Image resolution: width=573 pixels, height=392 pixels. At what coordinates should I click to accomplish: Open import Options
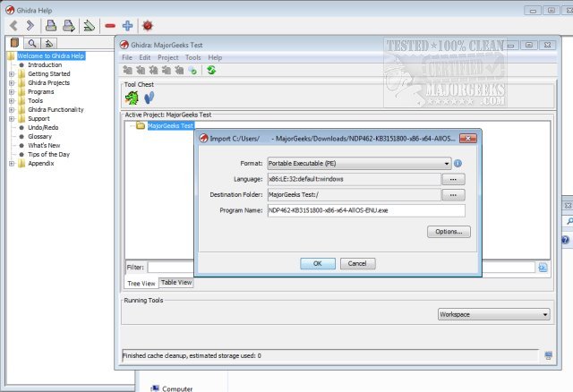(449, 232)
